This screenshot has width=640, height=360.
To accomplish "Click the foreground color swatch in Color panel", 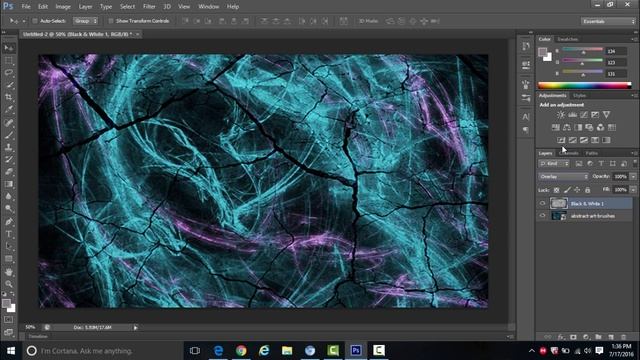I will coord(542,52).
